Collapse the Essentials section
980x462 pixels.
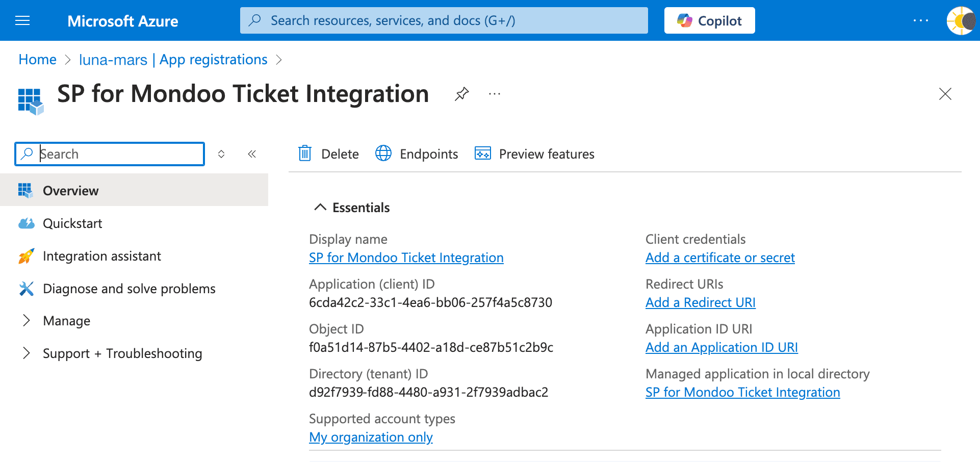[320, 207]
